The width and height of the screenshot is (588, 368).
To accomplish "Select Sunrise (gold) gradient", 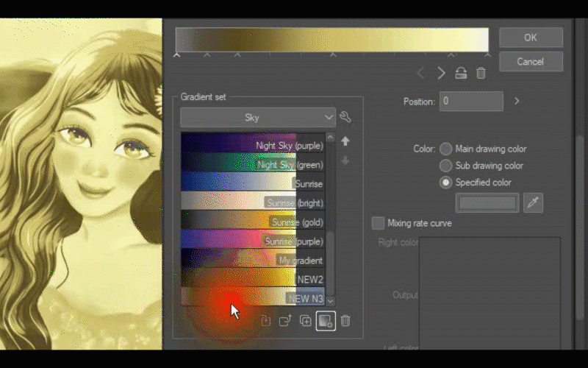I will click(x=253, y=219).
